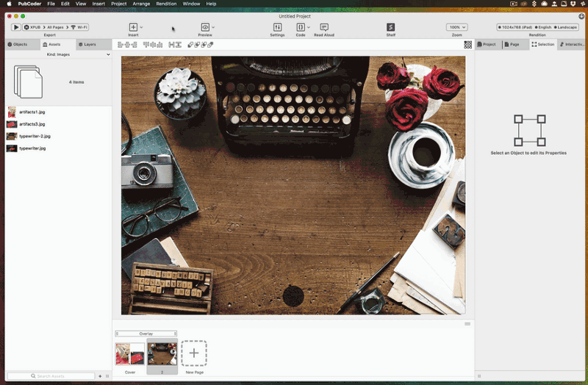Select the artifacts1.jpg asset
Screen dimensions: 588x385
tap(59, 112)
